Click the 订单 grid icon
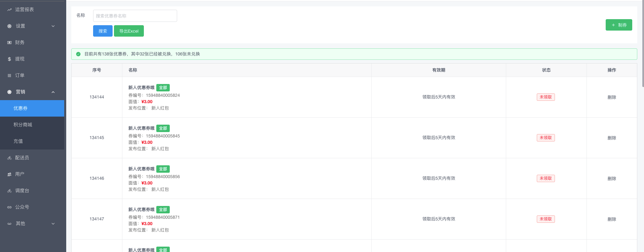 9,76
